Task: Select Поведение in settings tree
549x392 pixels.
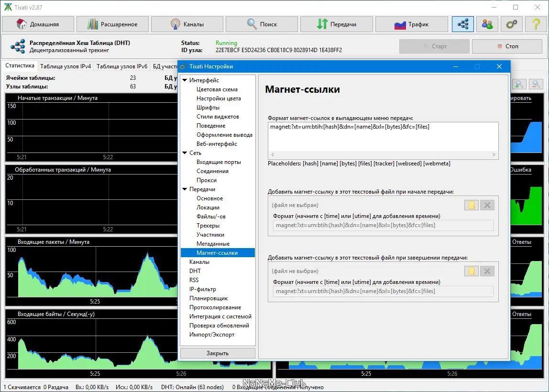Action: point(211,126)
